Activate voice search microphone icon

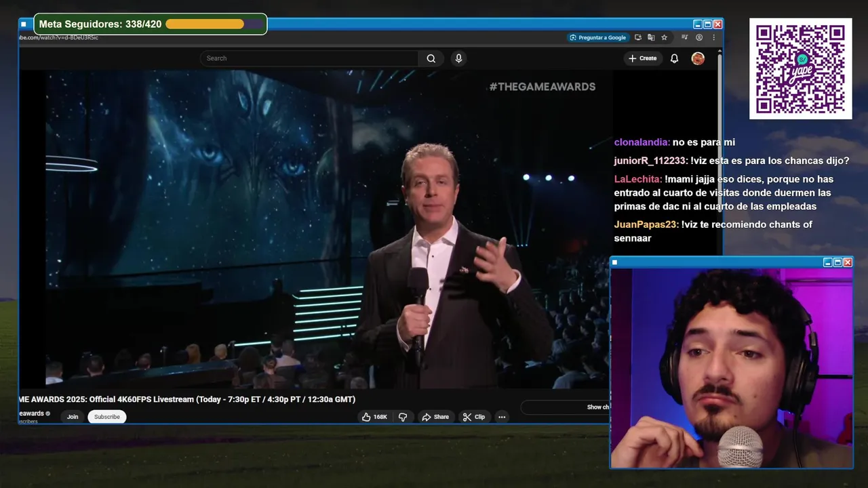[x=458, y=58]
